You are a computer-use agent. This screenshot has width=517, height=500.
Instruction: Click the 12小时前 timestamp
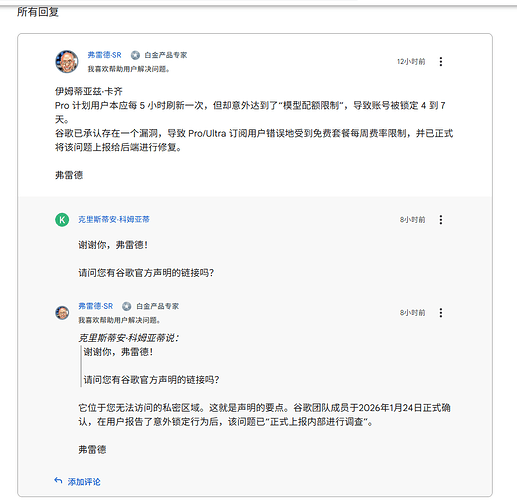(x=411, y=62)
